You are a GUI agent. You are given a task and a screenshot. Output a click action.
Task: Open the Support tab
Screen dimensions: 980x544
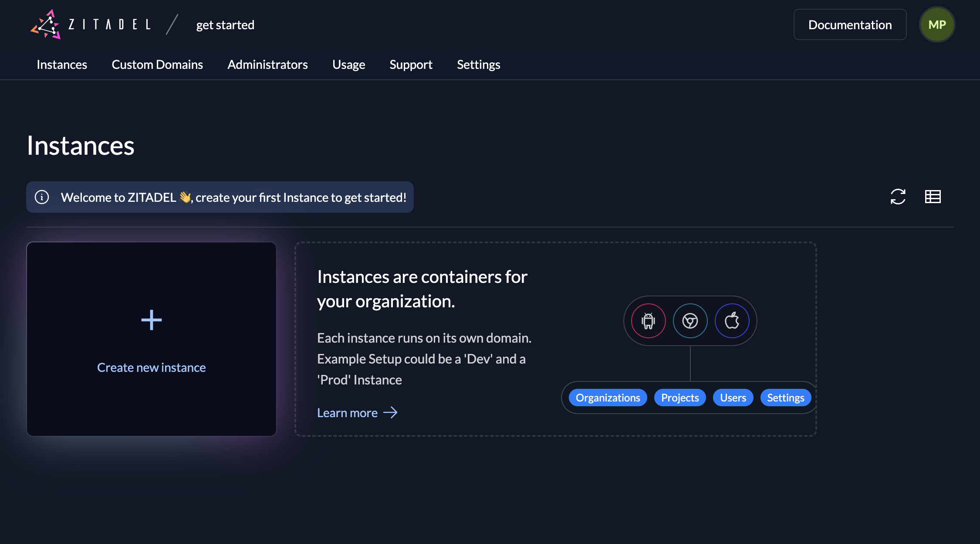[411, 65]
